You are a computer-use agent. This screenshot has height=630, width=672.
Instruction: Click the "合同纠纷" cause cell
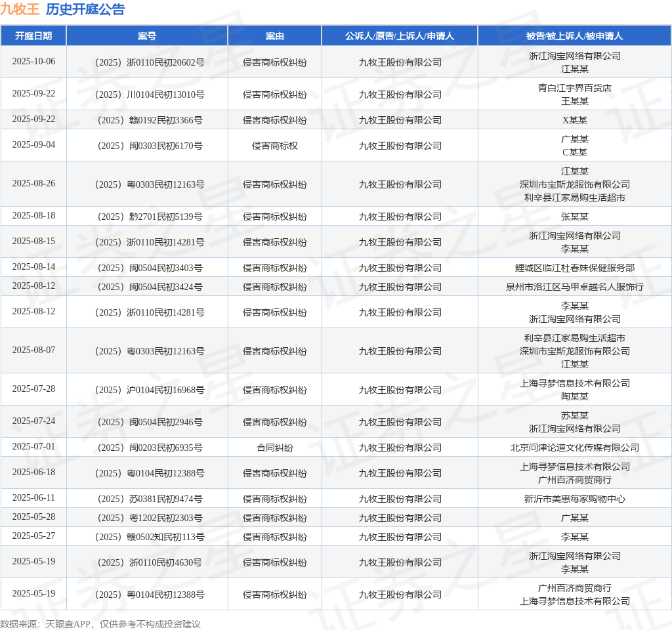coord(275,448)
